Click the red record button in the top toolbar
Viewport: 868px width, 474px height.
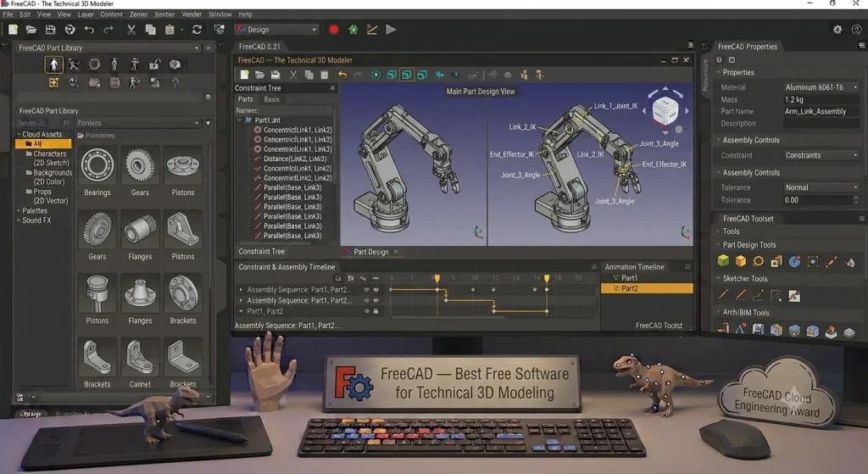[333, 30]
